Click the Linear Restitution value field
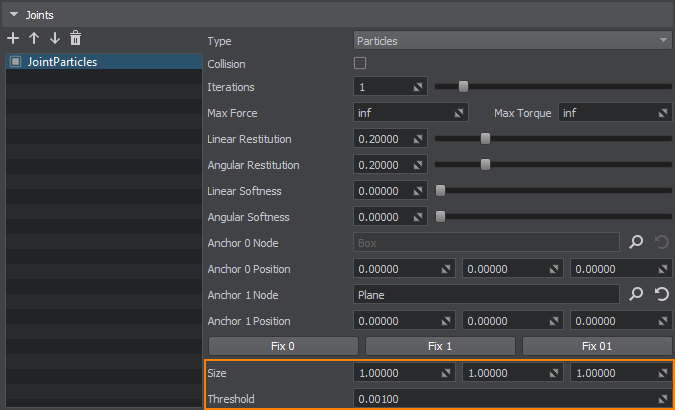 (390, 139)
